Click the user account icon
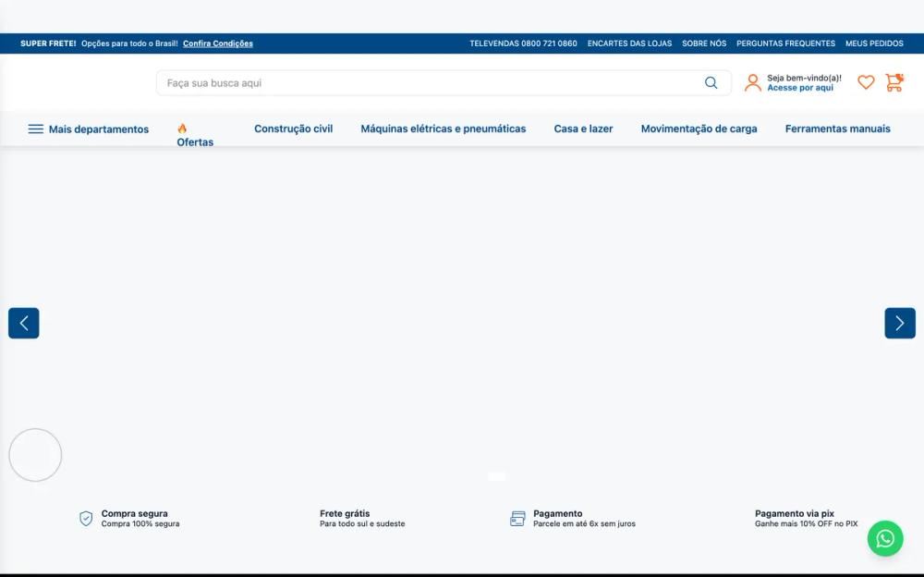 tap(753, 82)
